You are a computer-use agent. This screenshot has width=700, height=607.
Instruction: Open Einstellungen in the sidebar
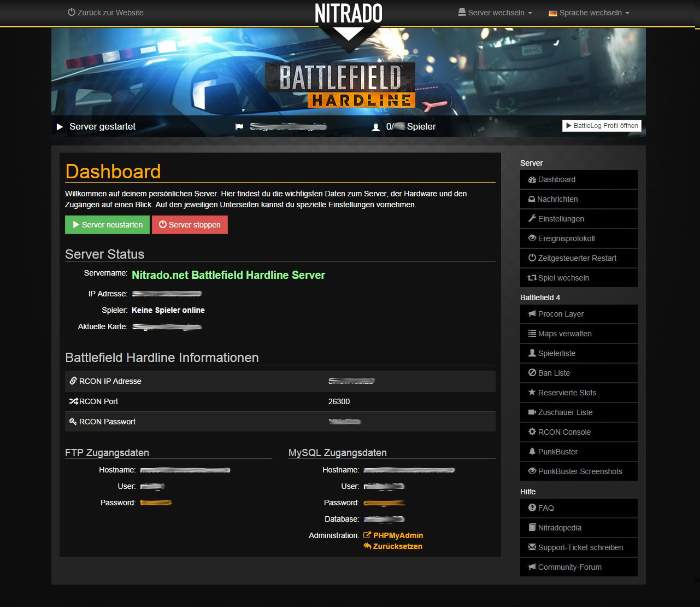pyautogui.click(x=579, y=219)
